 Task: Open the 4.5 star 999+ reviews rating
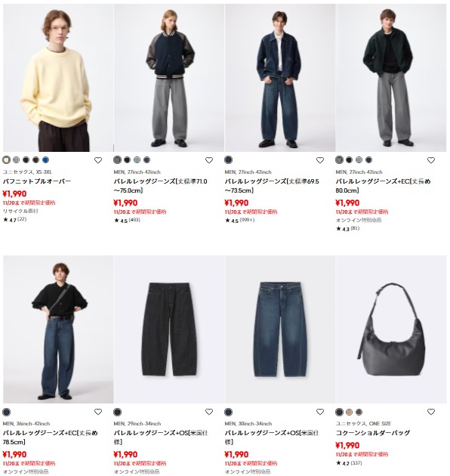(x=239, y=220)
